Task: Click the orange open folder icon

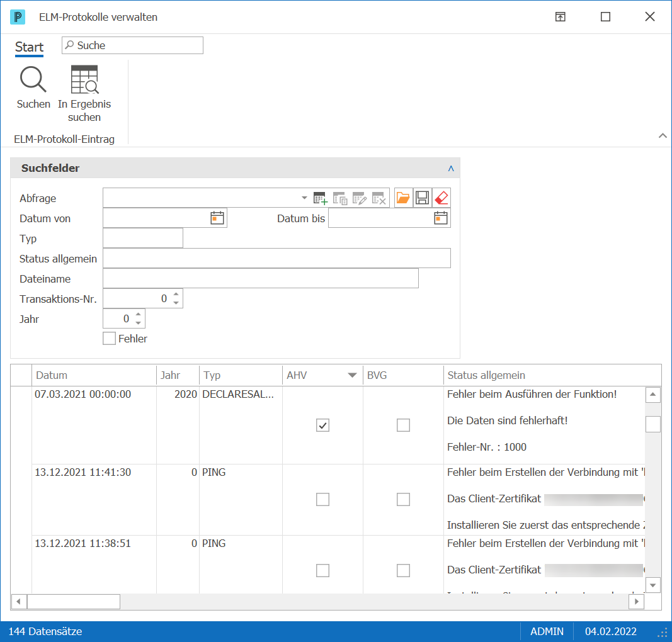Action: click(x=403, y=198)
